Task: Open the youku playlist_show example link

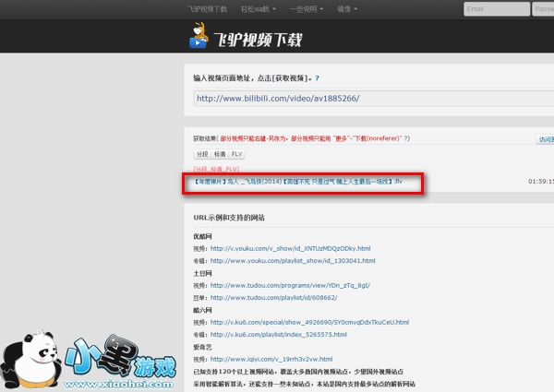Action: click(x=293, y=261)
